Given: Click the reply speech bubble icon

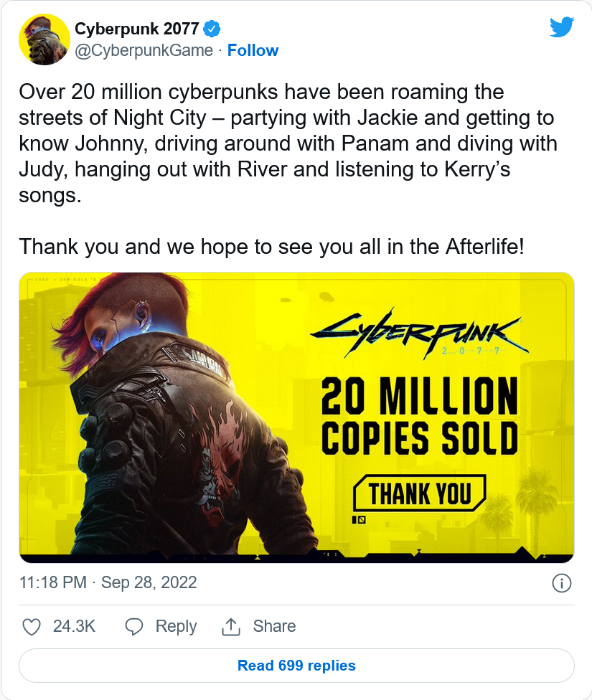Looking at the screenshot, I should point(134,626).
